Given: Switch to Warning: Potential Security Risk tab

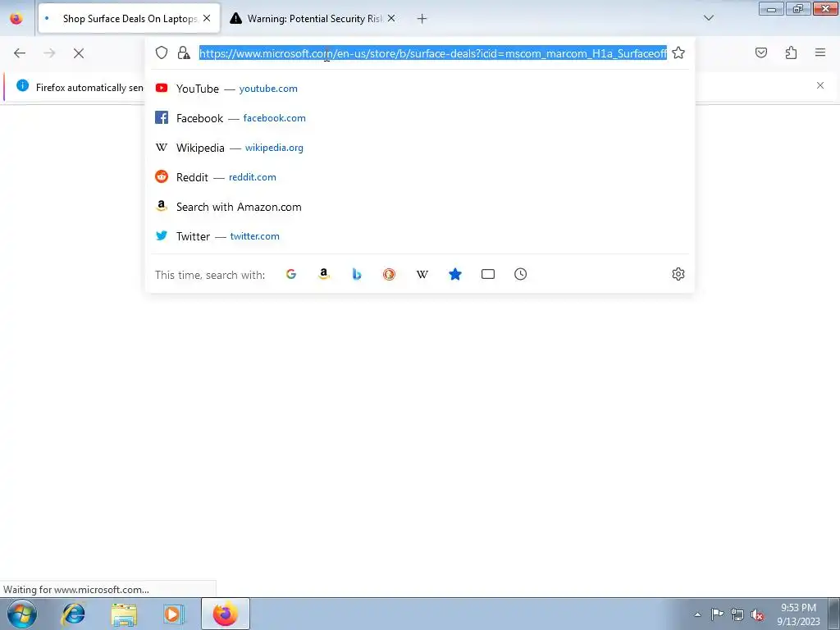Looking at the screenshot, I should (x=313, y=19).
